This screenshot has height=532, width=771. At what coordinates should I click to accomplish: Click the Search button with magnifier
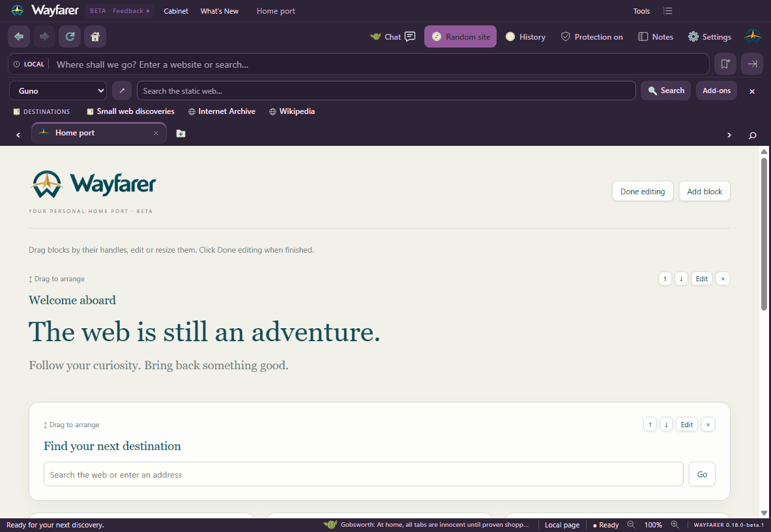(x=666, y=91)
